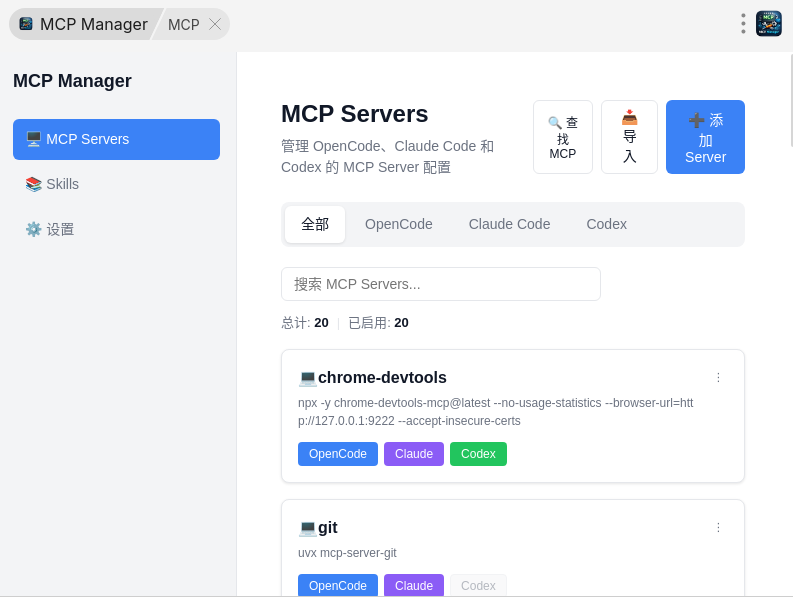The image size is (793, 597).
Task: Focus the 搜索 MCP Servers search field
Action: (440, 284)
